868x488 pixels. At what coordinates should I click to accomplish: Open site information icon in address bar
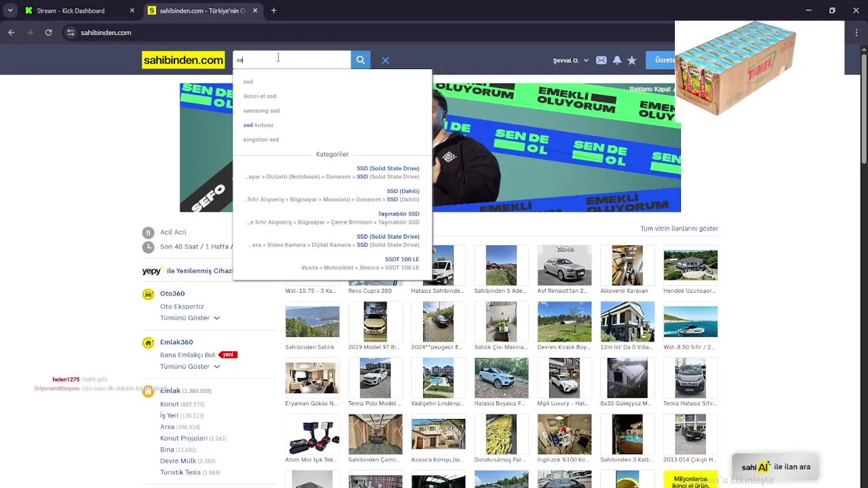tap(70, 33)
